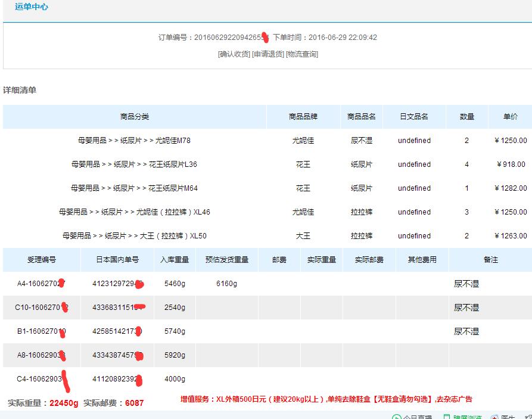This screenshot has width=532, height=419.
Task: Click the warehouse weight 2540g
Action: (x=175, y=308)
